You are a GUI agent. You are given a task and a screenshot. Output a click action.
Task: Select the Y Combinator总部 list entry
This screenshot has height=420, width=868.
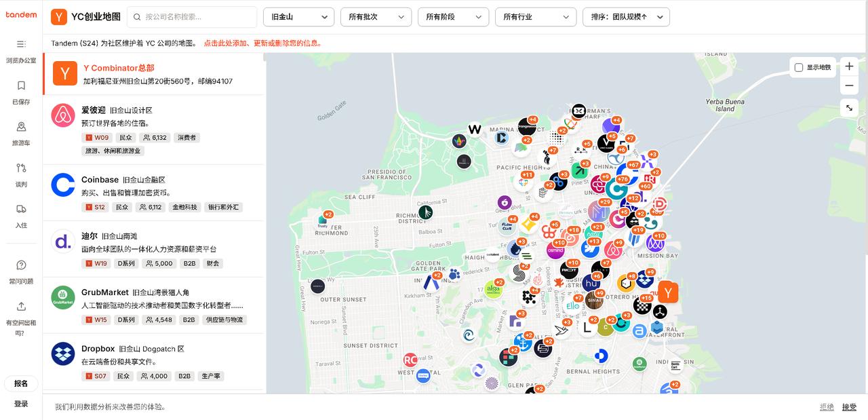153,74
